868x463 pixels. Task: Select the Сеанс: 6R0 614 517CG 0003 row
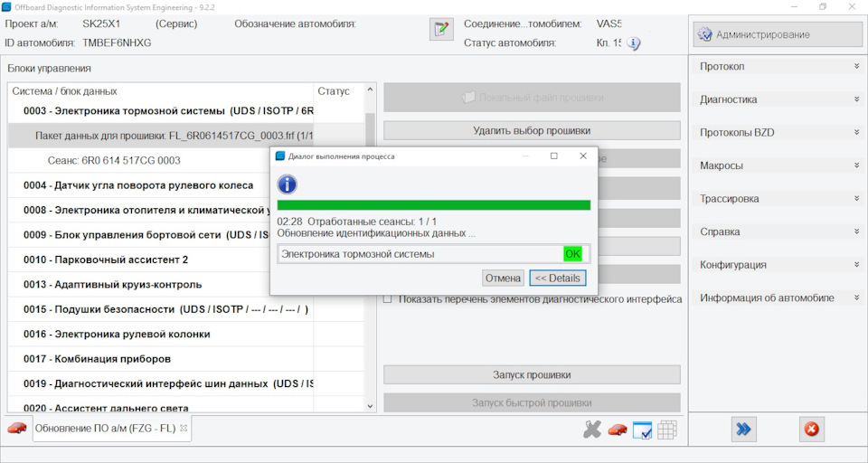138,161
